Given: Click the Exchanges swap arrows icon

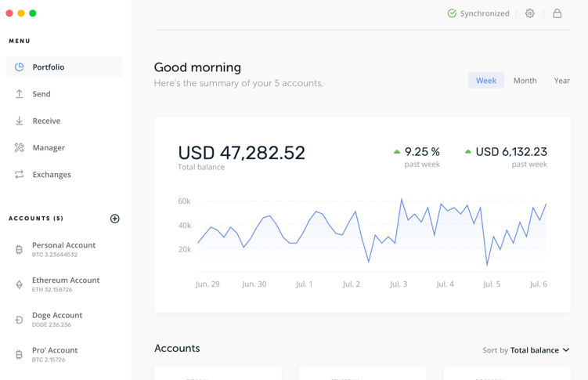Looking at the screenshot, I should click(20, 175).
